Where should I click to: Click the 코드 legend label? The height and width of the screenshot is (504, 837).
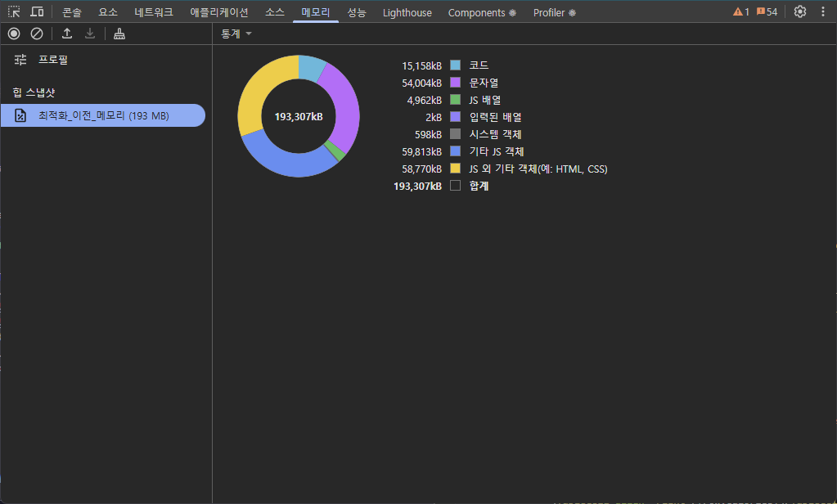click(x=479, y=65)
